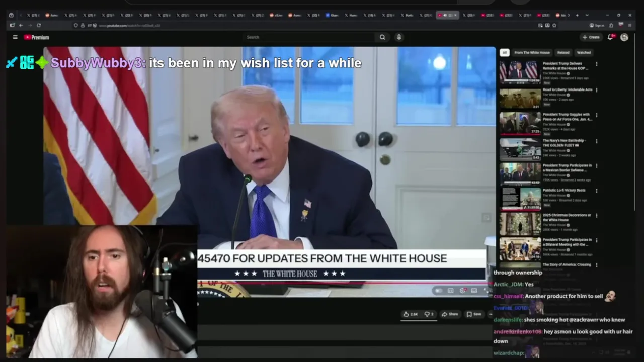Open the account avatar menu

pyautogui.click(x=624, y=37)
